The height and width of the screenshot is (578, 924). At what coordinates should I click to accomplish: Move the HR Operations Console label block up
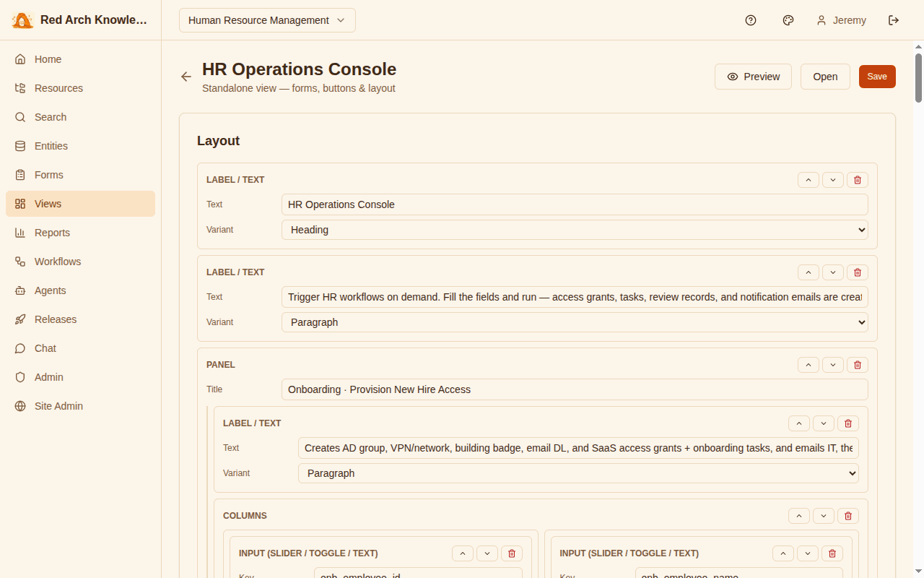click(x=808, y=180)
